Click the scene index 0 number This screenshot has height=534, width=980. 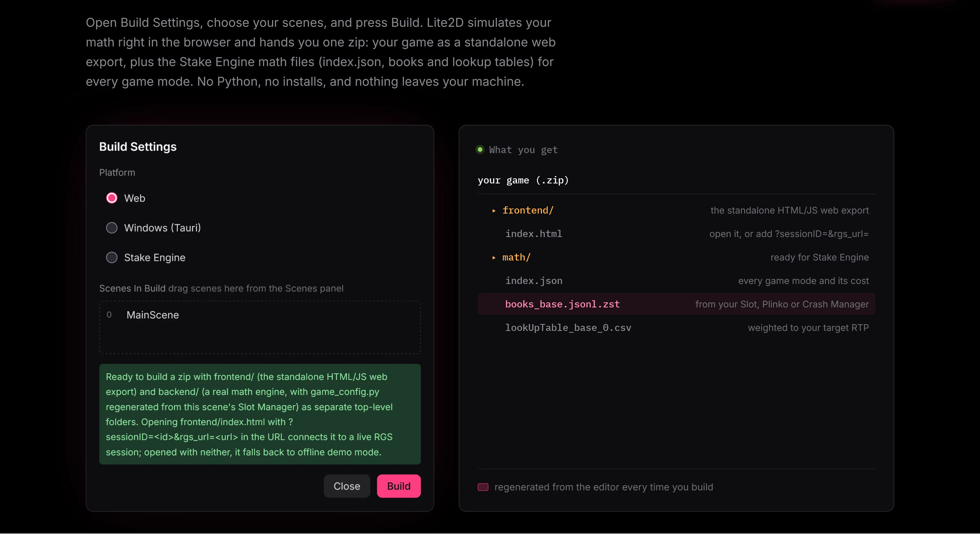[109, 315]
